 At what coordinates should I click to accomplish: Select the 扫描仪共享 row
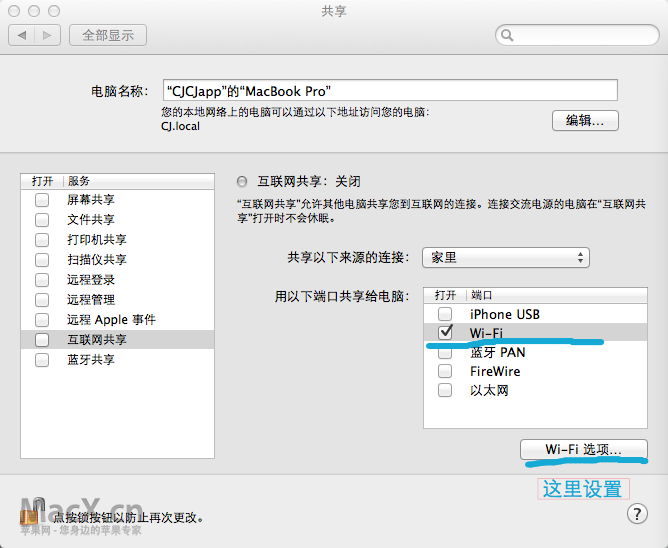click(x=117, y=260)
